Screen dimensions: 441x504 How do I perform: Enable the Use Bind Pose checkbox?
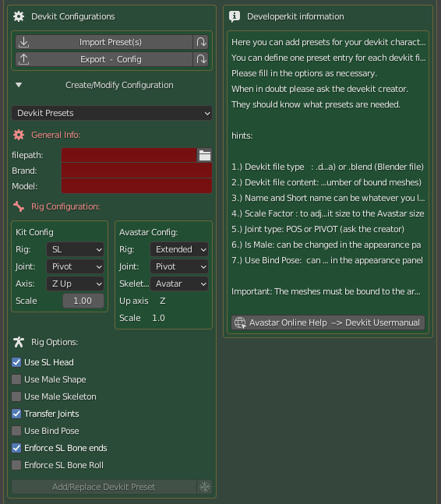point(16,431)
